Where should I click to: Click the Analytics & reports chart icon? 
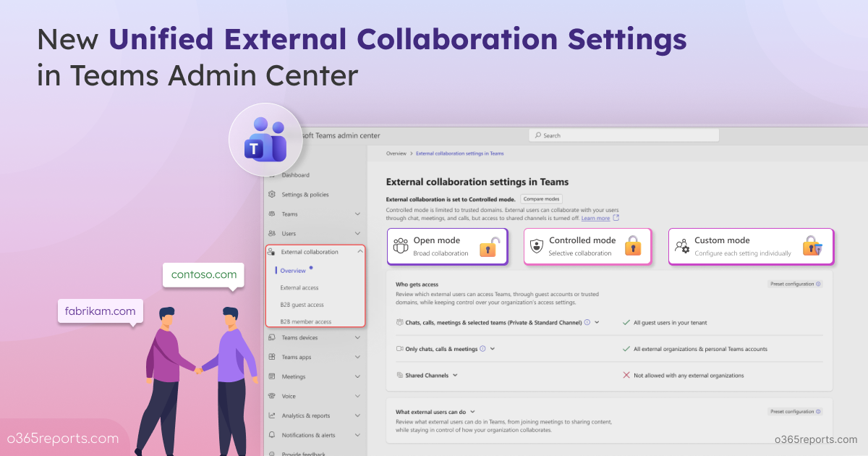(272, 416)
